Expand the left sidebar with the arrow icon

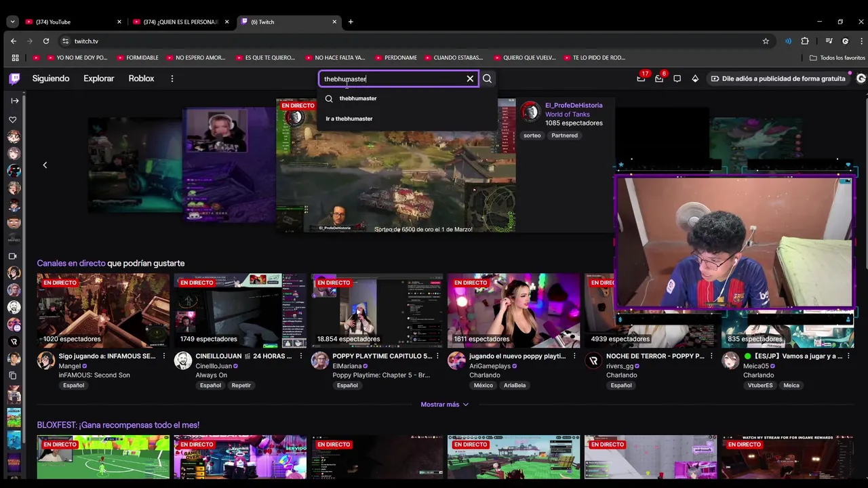[x=14, y=101]
